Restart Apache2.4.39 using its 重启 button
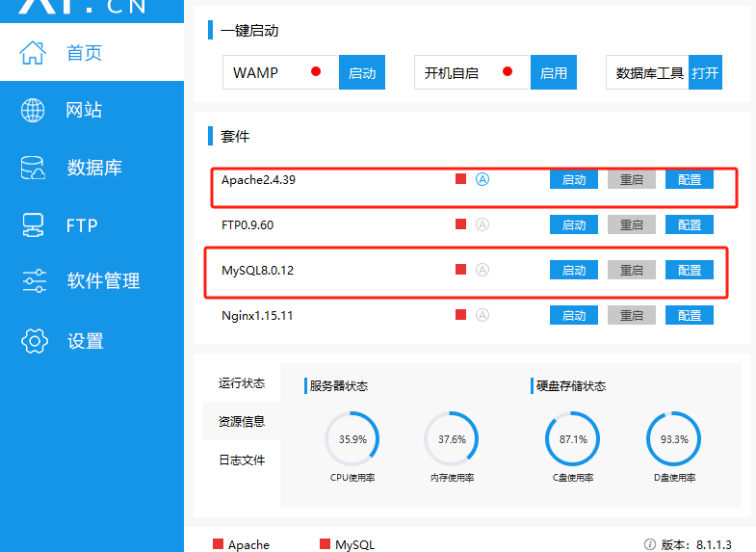Screen dimensions: 756x552 pos(631,180)
